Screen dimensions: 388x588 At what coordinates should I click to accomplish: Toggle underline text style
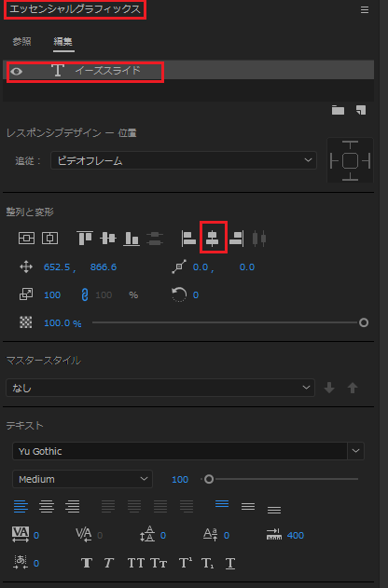230,563
